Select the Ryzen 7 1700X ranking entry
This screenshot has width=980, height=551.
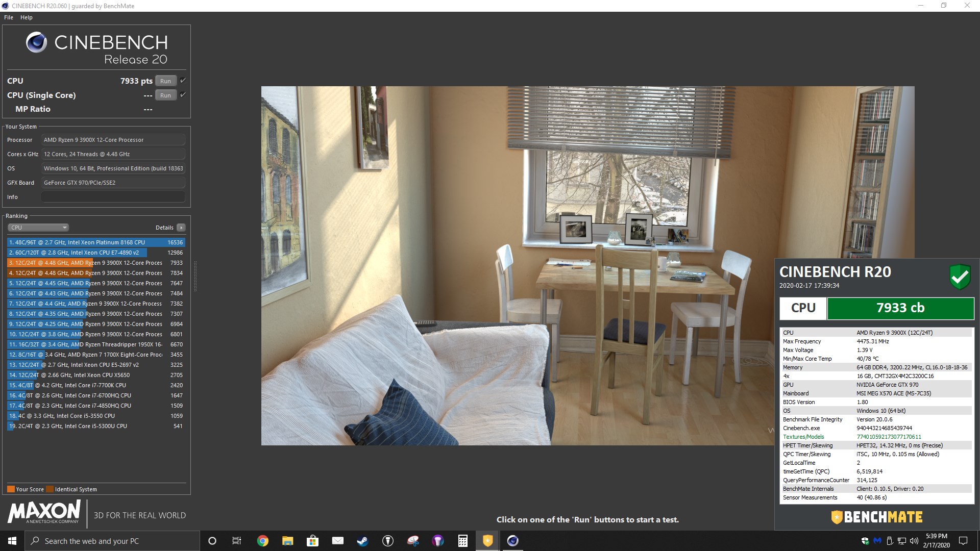click(x=96, y=355)
